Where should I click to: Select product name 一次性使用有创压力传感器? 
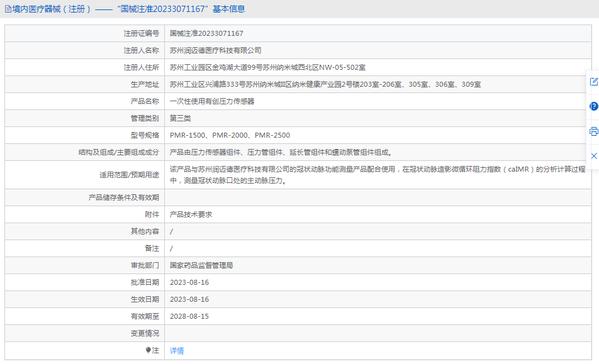tap(212, 101)
